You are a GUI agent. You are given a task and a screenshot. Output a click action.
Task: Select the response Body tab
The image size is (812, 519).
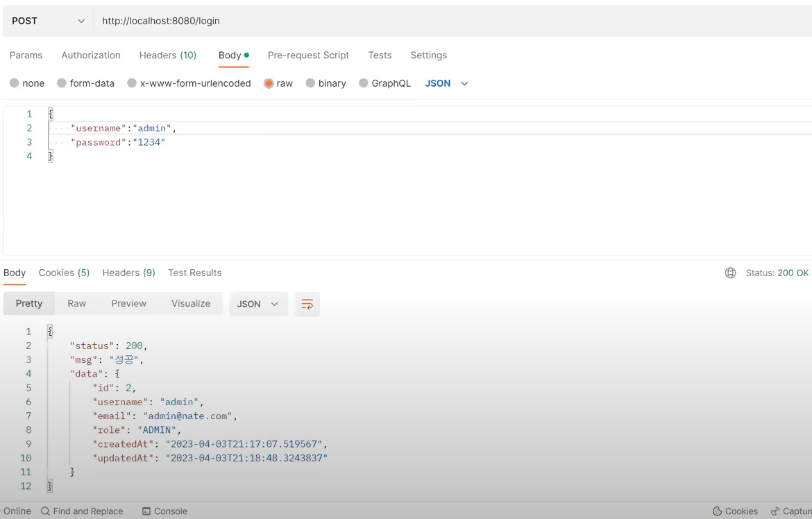(x=15, y=273)
